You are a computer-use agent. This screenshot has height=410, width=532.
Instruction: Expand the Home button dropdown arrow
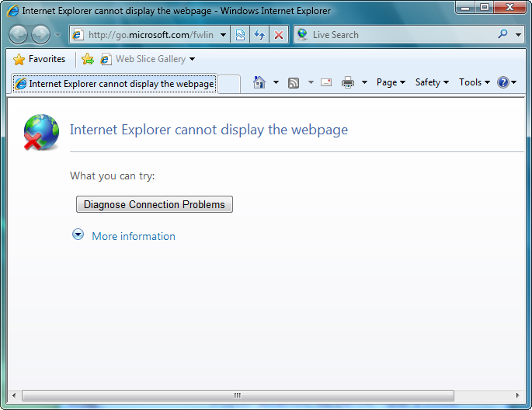pyautogui.click(x=276, y=82)
